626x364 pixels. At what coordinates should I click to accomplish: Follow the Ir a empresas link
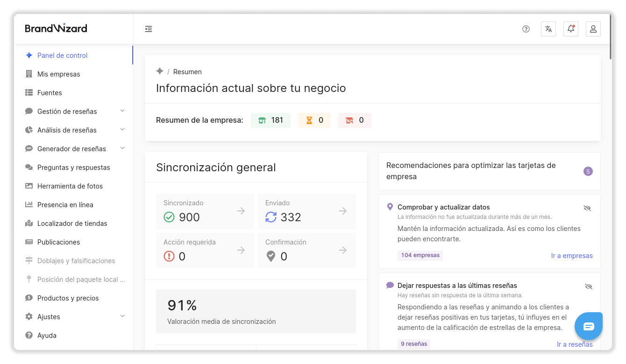point(572,256)
